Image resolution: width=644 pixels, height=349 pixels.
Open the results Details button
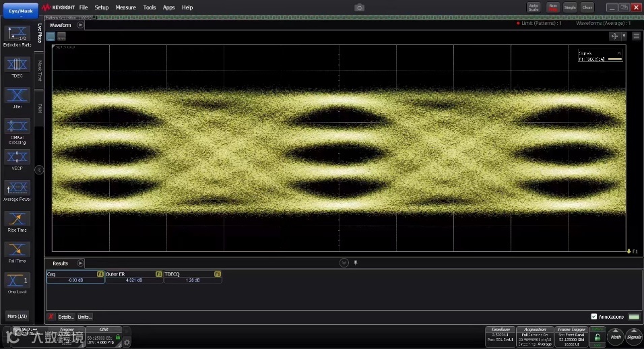click(66, 317)
